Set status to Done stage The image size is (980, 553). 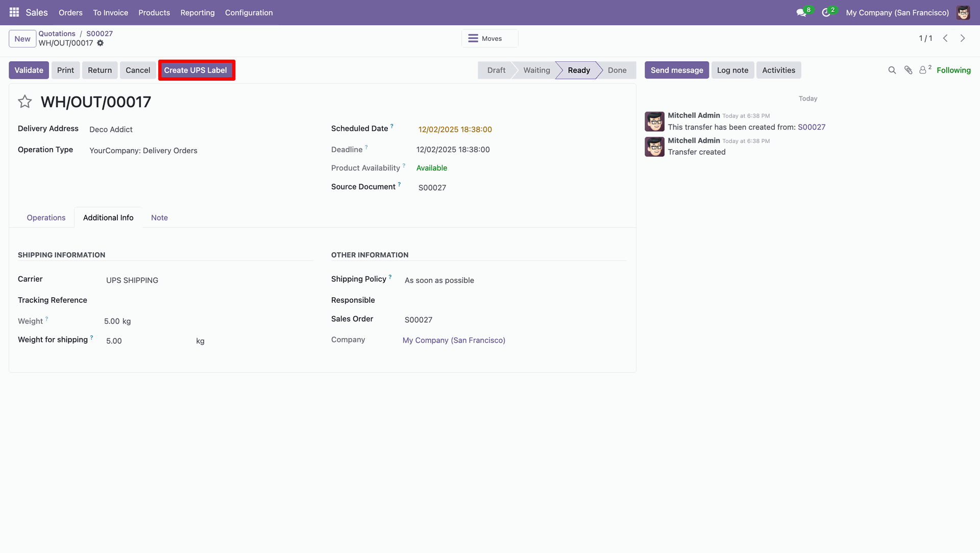click(617, 70)
